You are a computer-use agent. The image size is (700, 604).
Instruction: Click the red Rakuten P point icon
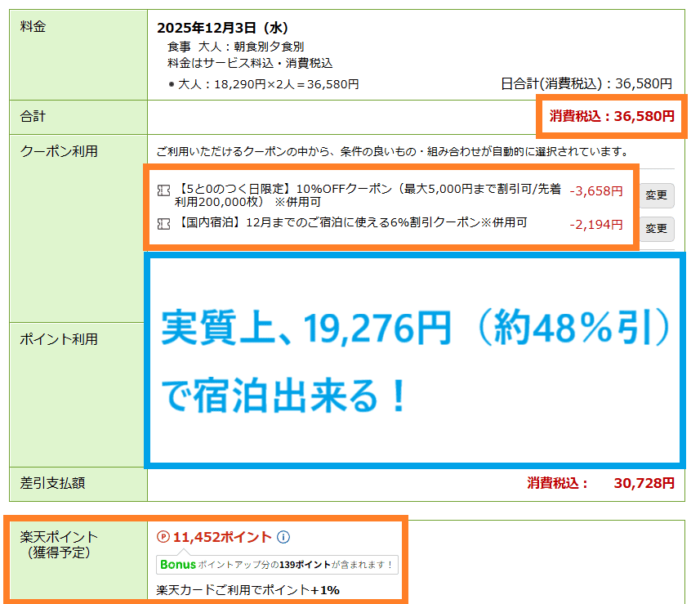coord(163,537)
